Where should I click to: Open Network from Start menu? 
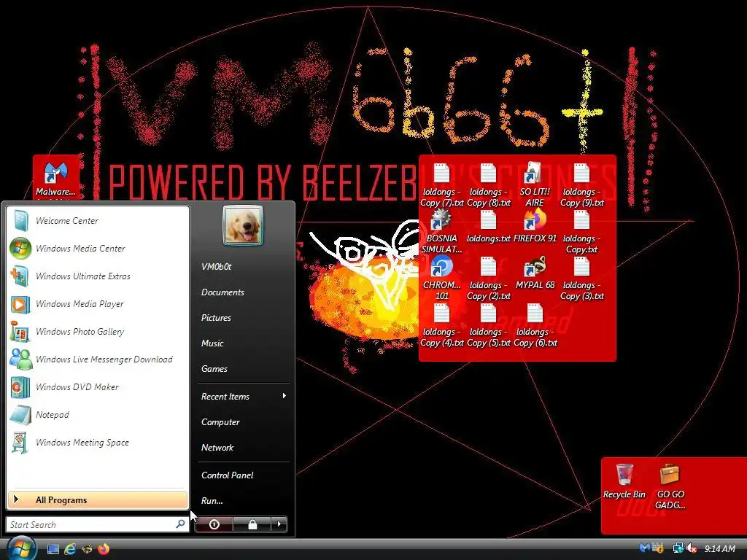click(x=243, y=448)
